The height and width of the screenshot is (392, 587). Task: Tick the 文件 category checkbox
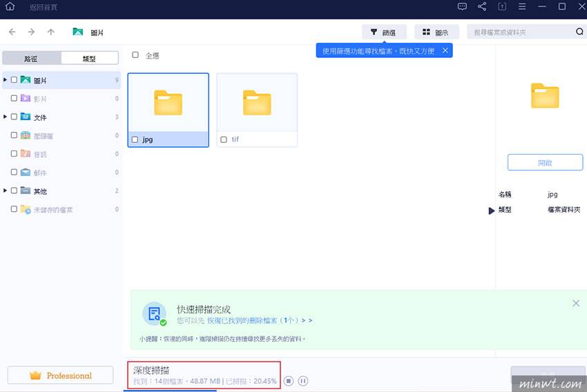tap(14, 117)
